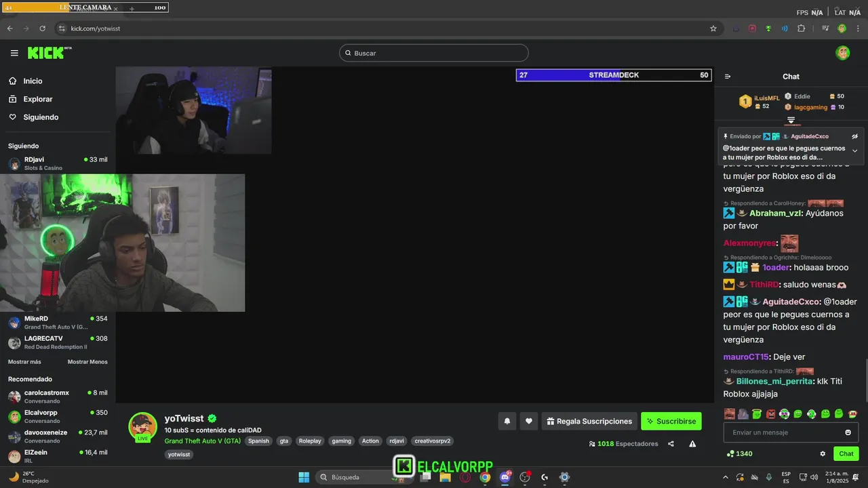The height and width of the screenshot is (488, 868).
Task: Click username Billones_mi_perrita in chat
Action: pos(774,381)
